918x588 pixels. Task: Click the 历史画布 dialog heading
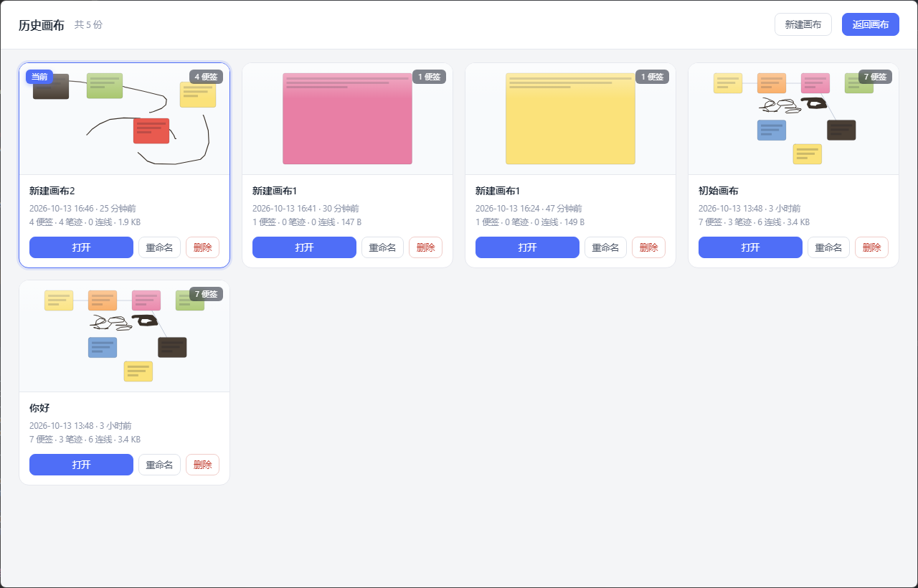coord(42,25)
